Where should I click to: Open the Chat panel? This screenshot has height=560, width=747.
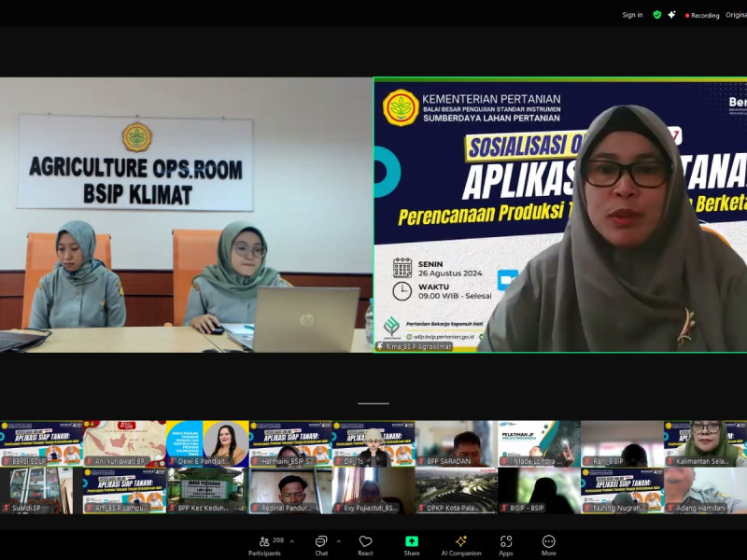(x=321, y=543)
